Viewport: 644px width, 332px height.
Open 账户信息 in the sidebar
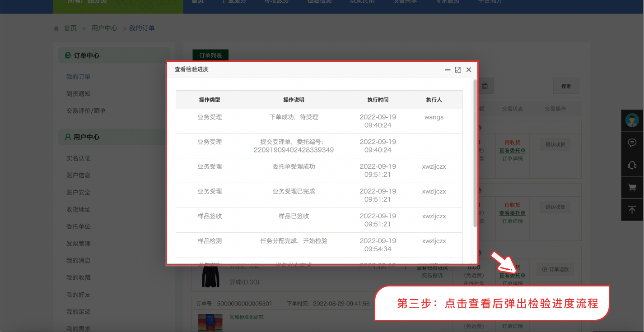point(79,175)
